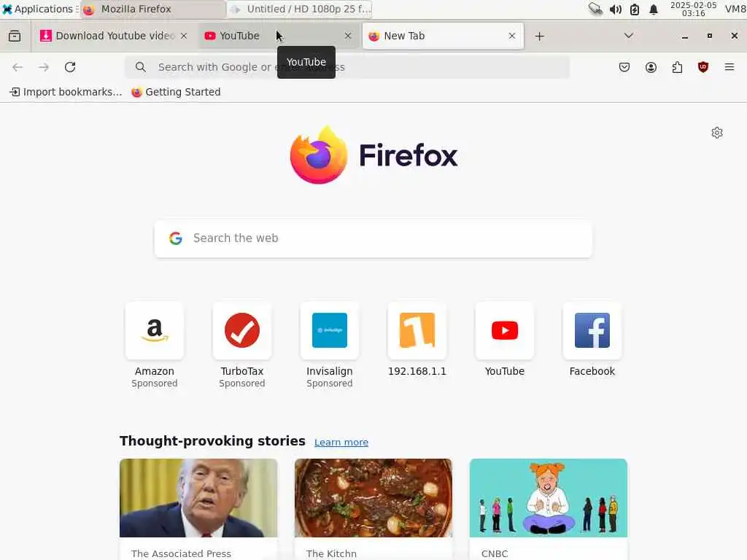This screenshot has height=560, width=747.
Task: Open Import bookmarks from bookmarks toolbar
Action: tap(66, 92)
